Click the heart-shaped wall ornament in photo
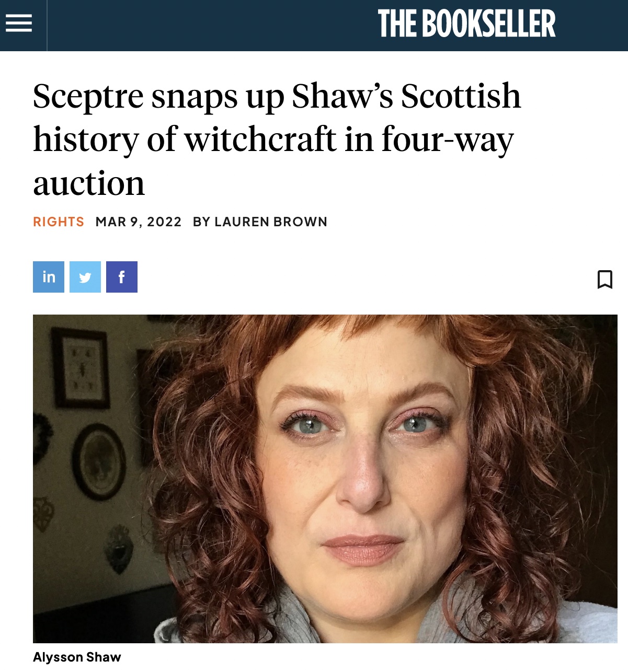This screenshot has width=628, height=672. pos(118,549)
